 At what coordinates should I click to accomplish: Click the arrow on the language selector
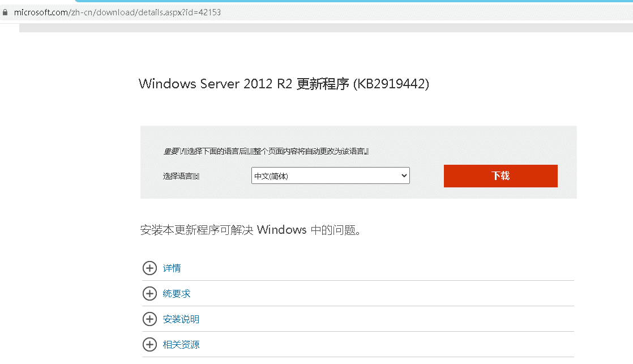coord(404,176)
